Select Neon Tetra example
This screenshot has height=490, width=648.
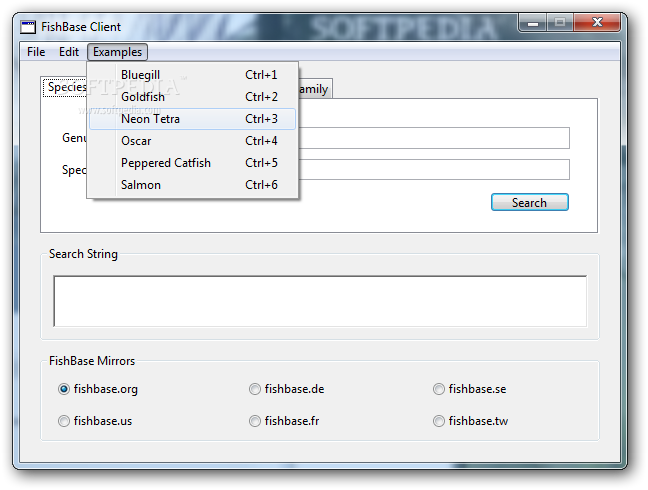tap(193, 119)
